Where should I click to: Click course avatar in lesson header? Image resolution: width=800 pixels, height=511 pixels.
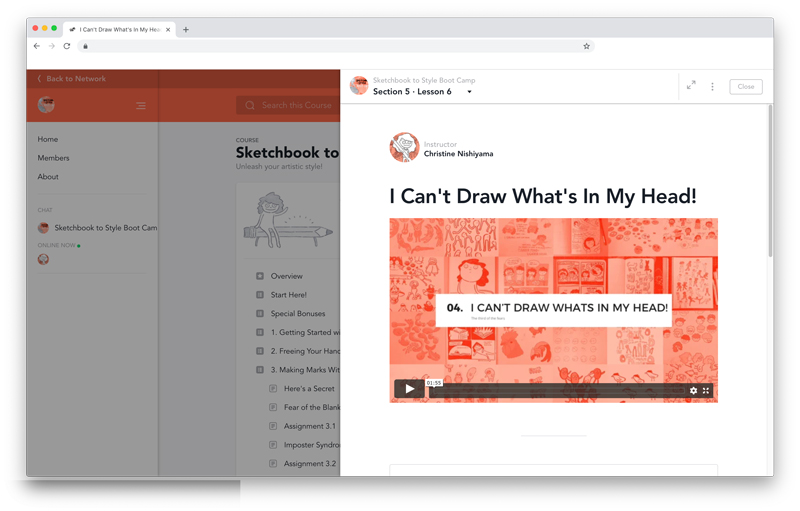click(x=359, y=86)
